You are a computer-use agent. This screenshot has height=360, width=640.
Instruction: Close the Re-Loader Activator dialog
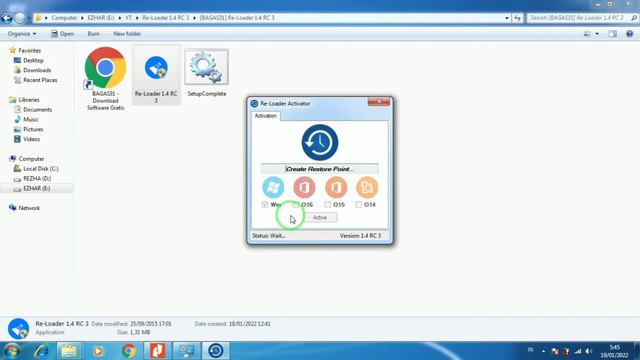pyautogui.click(x=379, y=102)
